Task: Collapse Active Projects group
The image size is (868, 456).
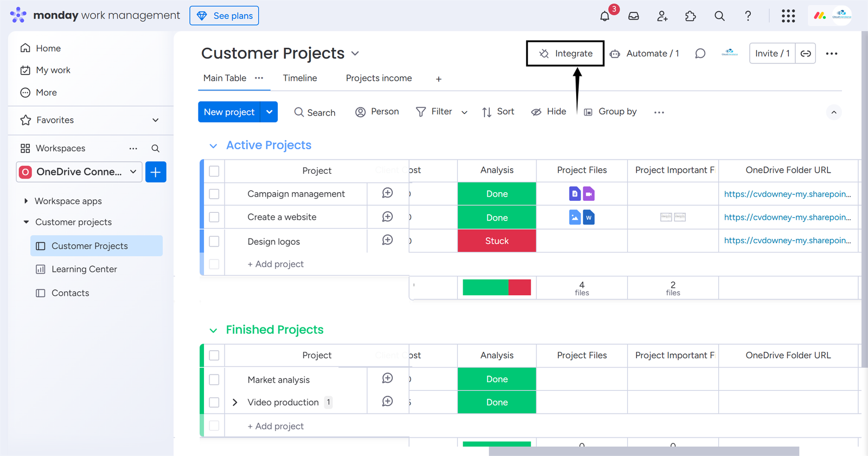Action: coord(213,145)
